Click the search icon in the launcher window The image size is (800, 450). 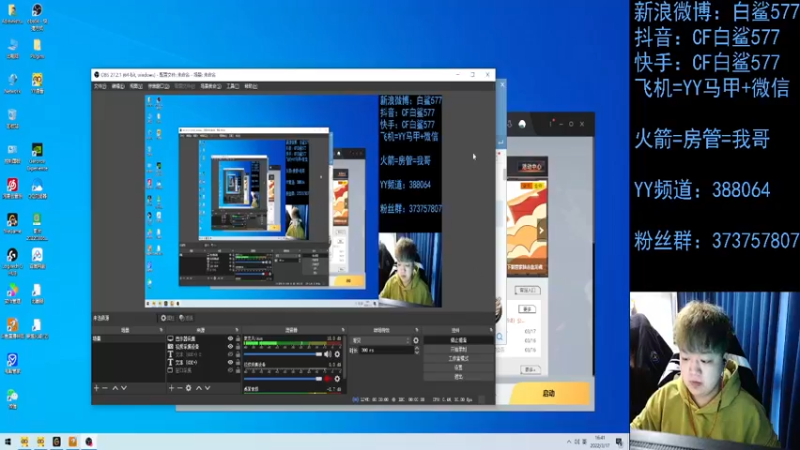coord(500,337)
